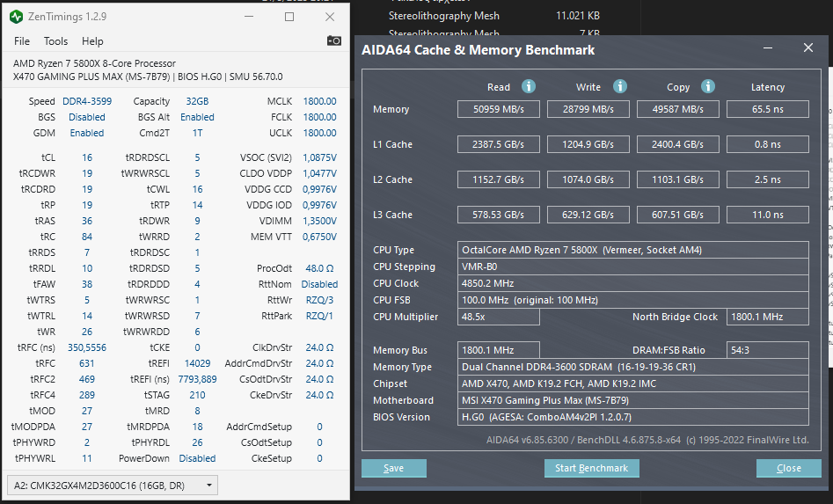Screen dimensions: 833x504
Task: Click the CPU Multiplier field 48.5x
Action: pos(499,317)
